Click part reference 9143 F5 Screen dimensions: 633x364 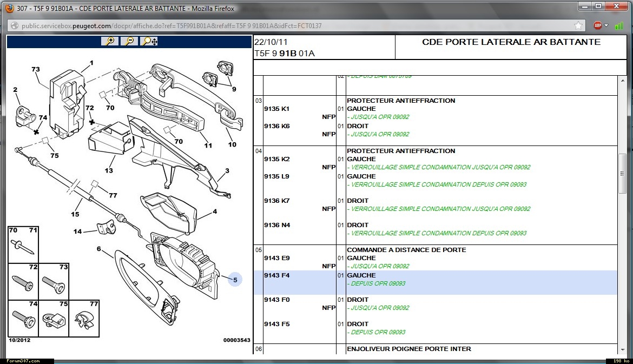[x=276, y=324]
